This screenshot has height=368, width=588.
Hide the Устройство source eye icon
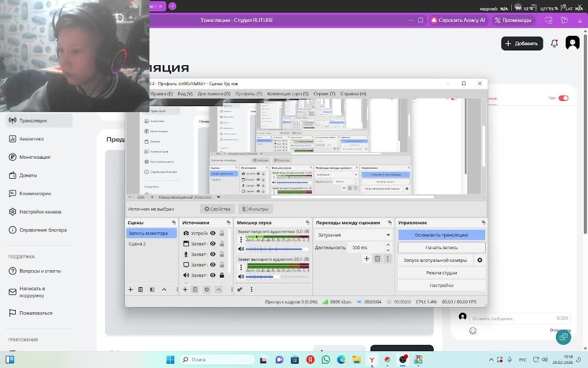pos(213,233)
